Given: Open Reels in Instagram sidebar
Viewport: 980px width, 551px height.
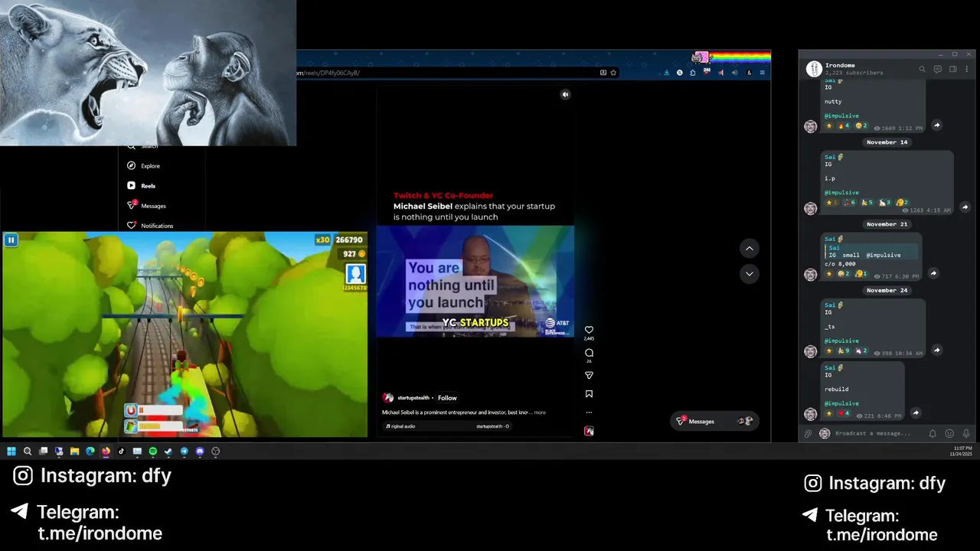Looking at the screenshot, I should pos(142,186).
